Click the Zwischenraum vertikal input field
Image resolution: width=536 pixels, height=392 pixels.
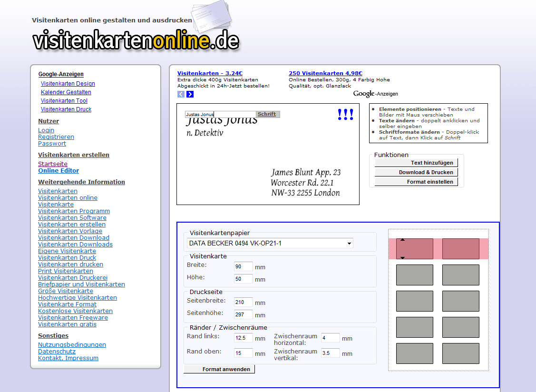(330, 353)
